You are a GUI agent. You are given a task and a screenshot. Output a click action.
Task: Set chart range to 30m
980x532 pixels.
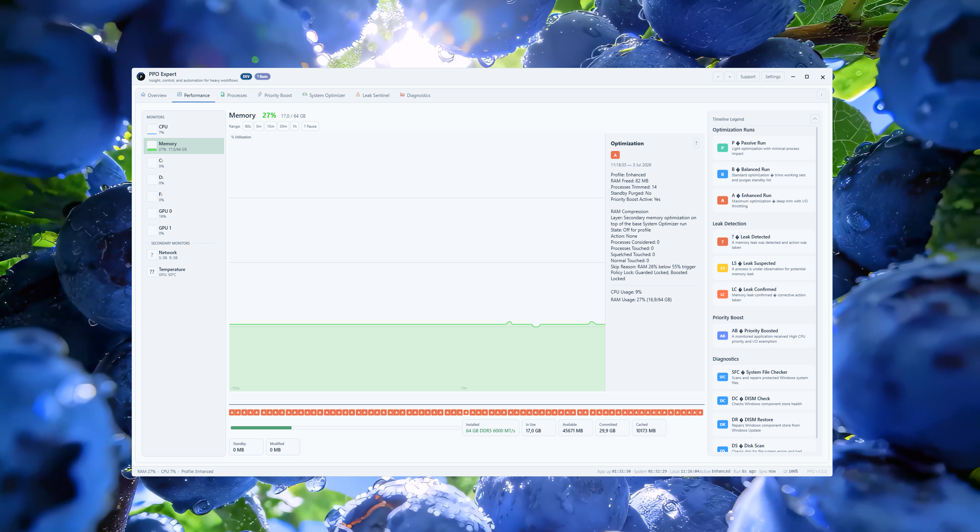[283, 126]
